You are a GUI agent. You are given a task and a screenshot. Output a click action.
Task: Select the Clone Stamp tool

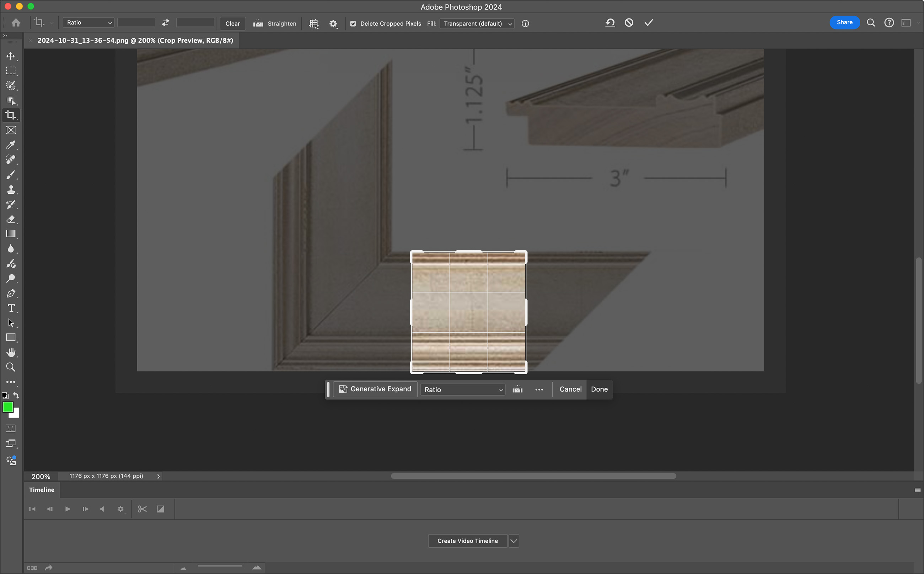(11, 189)
